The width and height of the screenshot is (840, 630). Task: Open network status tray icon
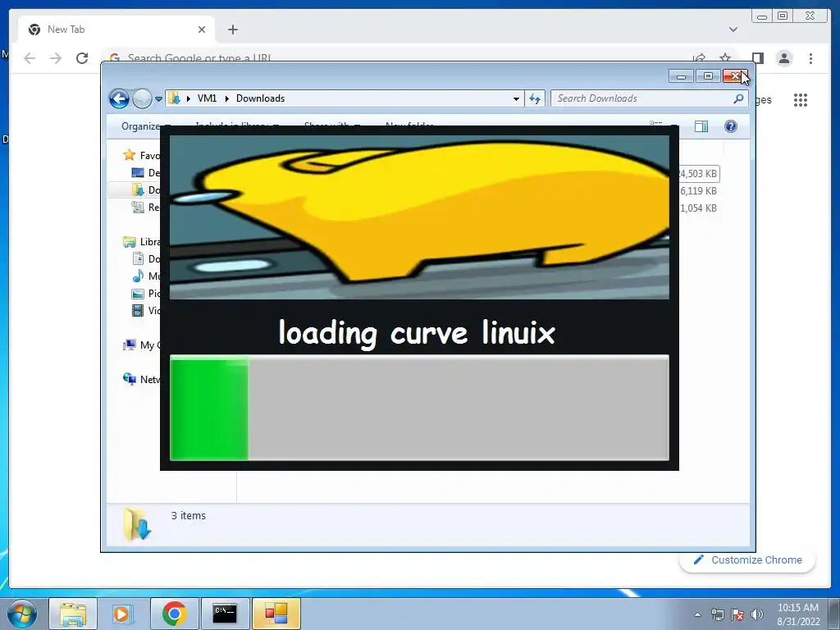click(717, 614)
